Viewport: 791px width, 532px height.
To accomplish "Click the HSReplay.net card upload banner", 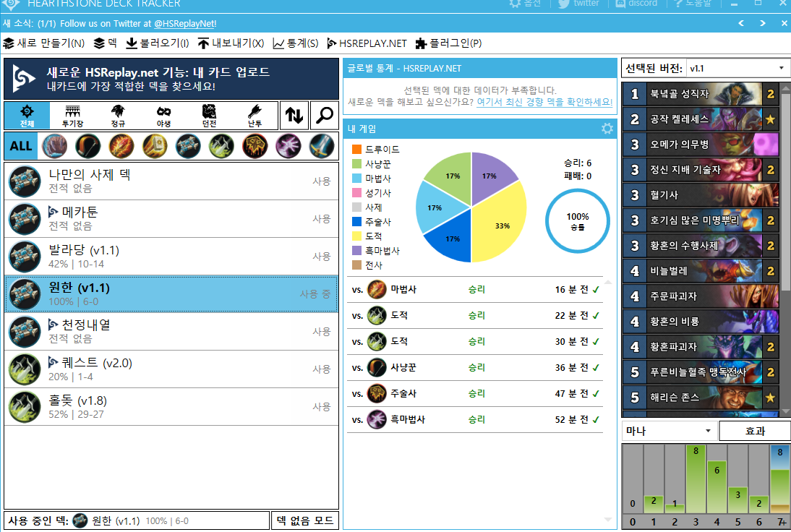I will [171, 79].
